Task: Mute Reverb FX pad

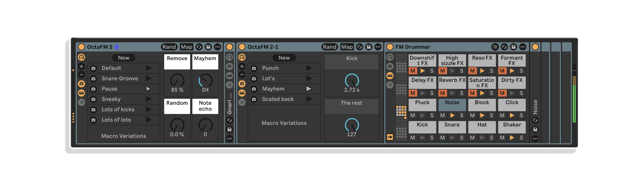Action: pos(443,93)
